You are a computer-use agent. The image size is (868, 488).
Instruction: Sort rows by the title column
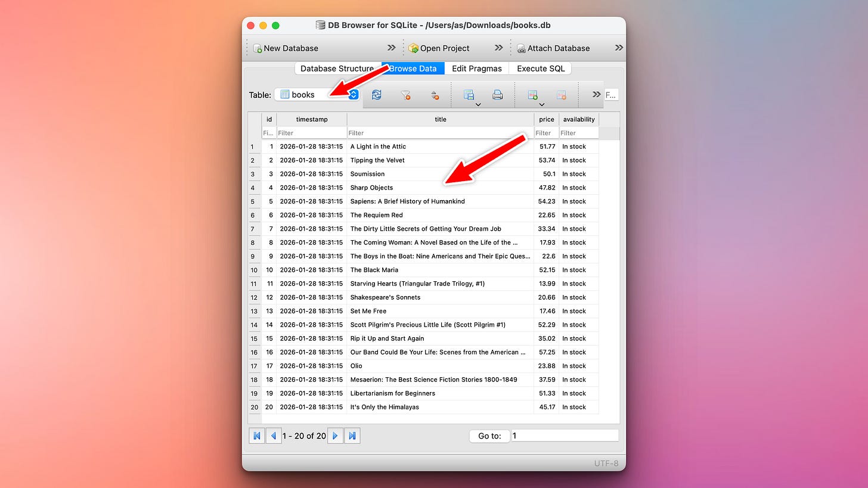[x=441, y=119]
